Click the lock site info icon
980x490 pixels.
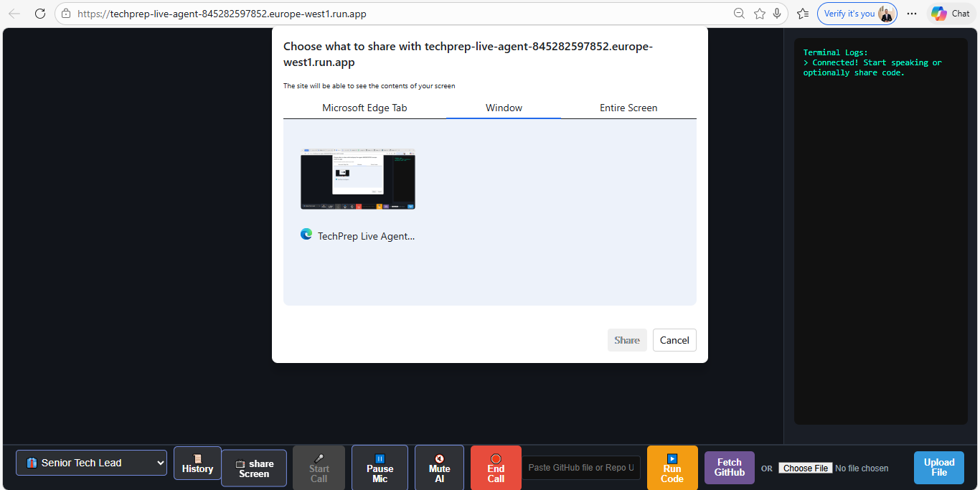(x=66, y=14)
